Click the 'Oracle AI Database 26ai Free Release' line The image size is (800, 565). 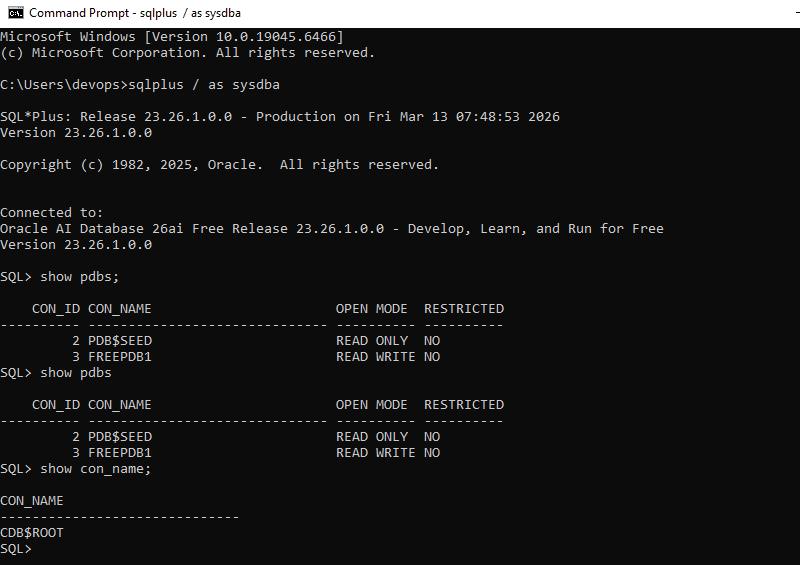coord(332,229)
